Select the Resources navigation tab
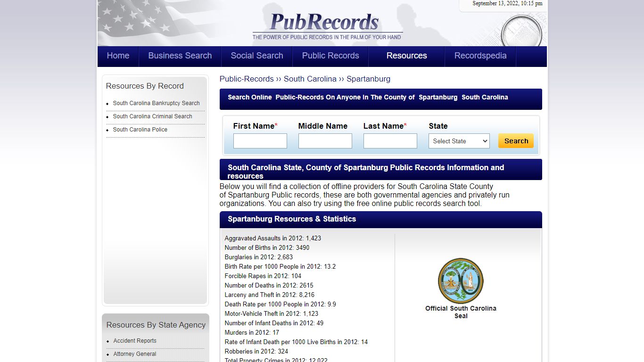This screenshot has height=362, width=644. 407,56
